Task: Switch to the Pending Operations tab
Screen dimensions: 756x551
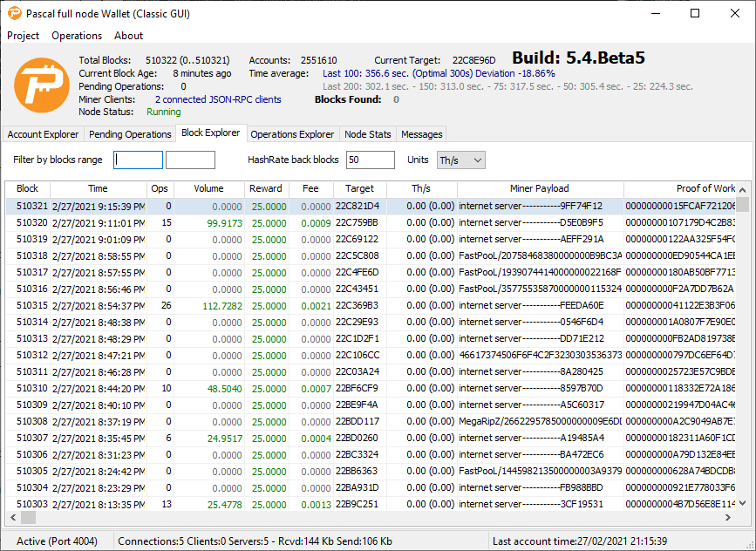Action: click(x=130, y=134)
